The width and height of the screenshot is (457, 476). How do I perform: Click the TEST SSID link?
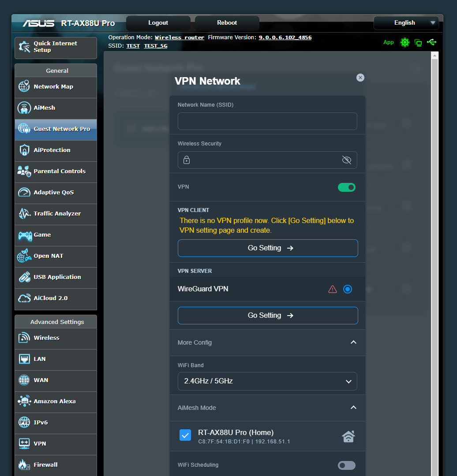click(133, 46)
